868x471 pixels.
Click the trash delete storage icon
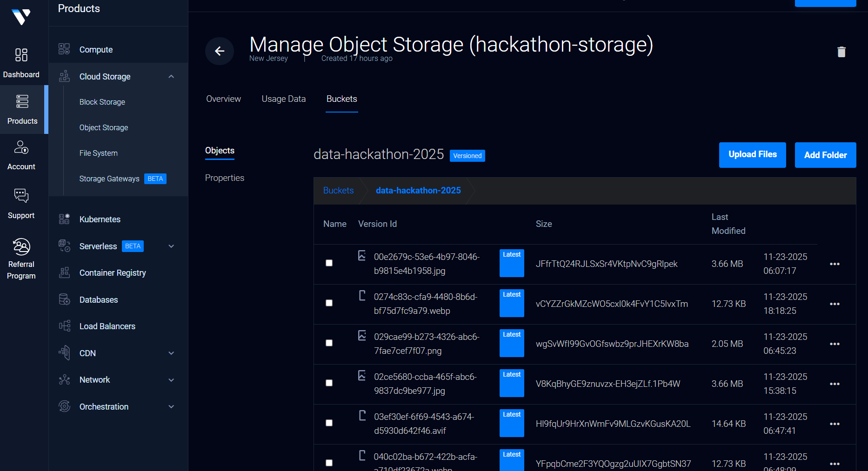point(841,52)
